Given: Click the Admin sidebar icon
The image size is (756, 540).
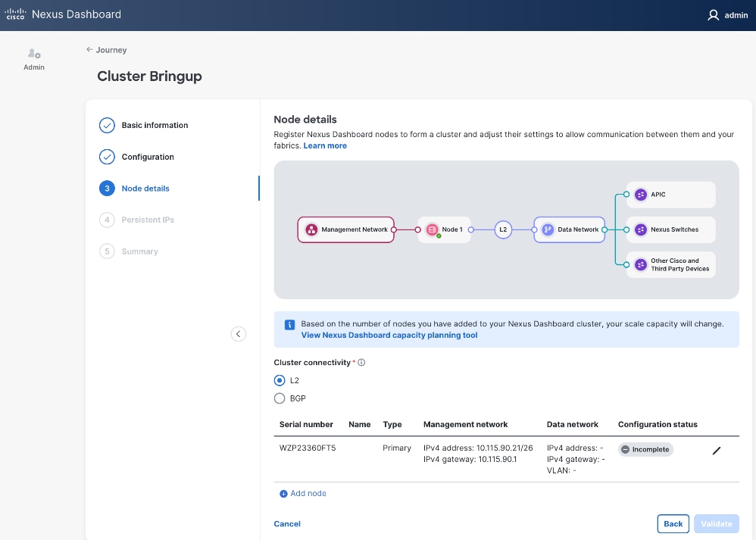Looking at the screenshot, I should [x=34, y=55].
